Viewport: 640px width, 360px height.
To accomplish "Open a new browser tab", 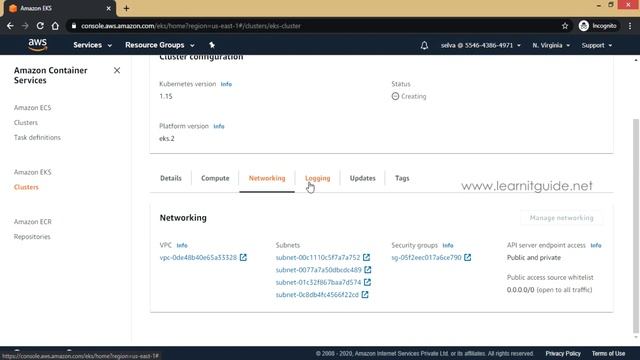I will 126,8.
